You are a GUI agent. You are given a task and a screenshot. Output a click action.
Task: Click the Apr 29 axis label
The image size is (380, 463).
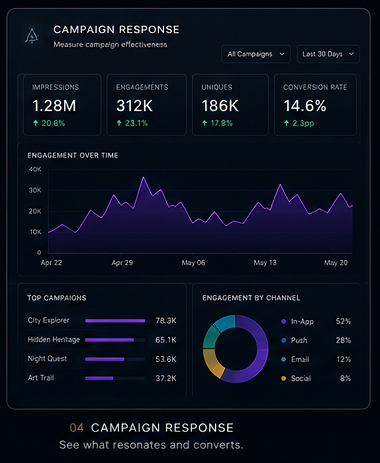click(122, 263)
